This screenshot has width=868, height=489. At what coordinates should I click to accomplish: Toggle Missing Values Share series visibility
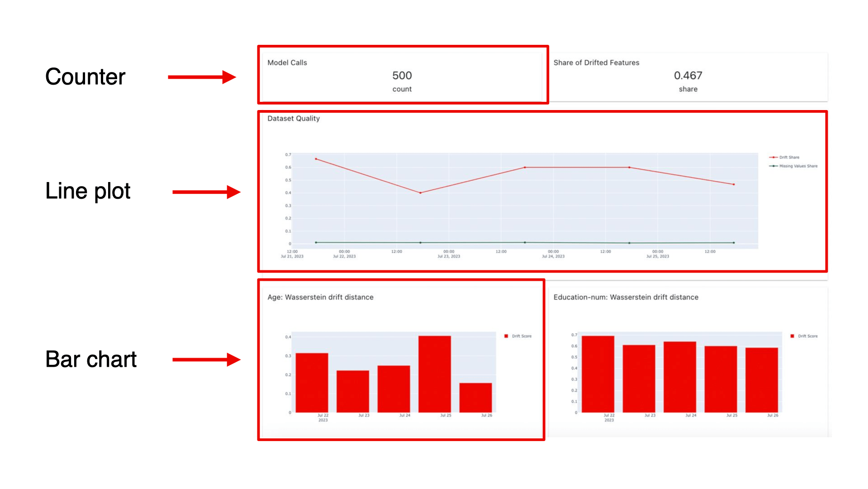point(798,166)
